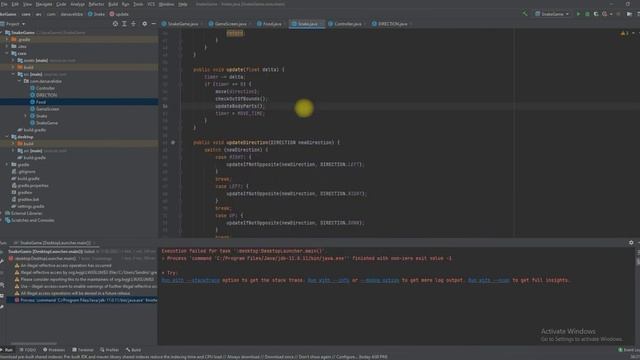The image size is (640, 360).
Task: Select the Food class in the project tree
Action: (41, 102)
